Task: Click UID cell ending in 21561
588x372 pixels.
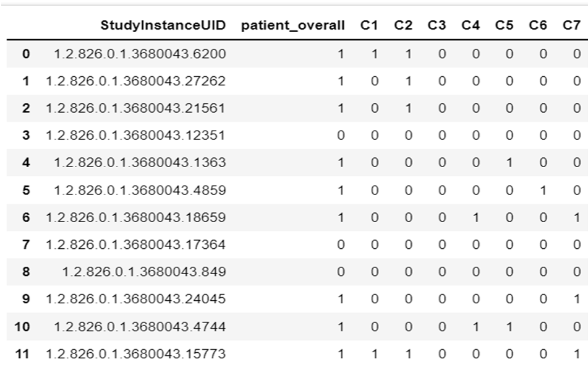Action: (135, 108)
